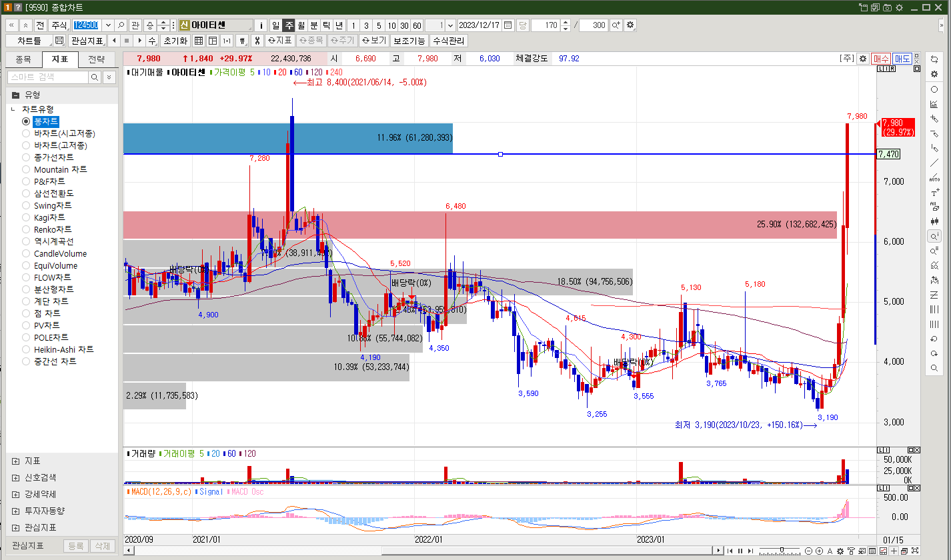Open the dropdown next to the 1 field
The height and width of the screenshot is (560, 951).
point(451,25)
